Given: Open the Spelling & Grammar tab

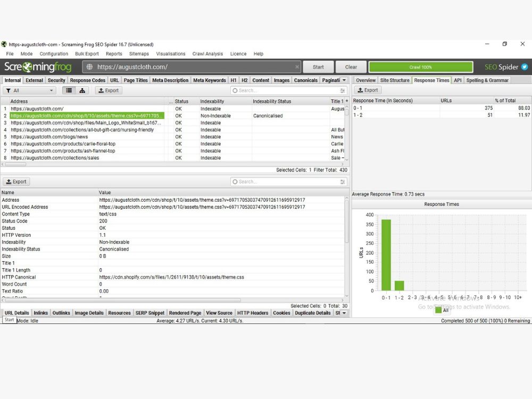Looking at the screenshot, I should (487, 80).
